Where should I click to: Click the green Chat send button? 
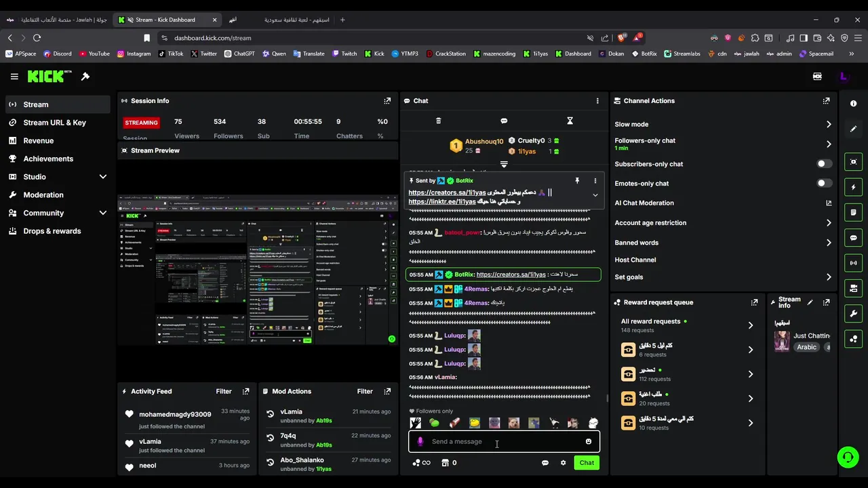[587, 463]
